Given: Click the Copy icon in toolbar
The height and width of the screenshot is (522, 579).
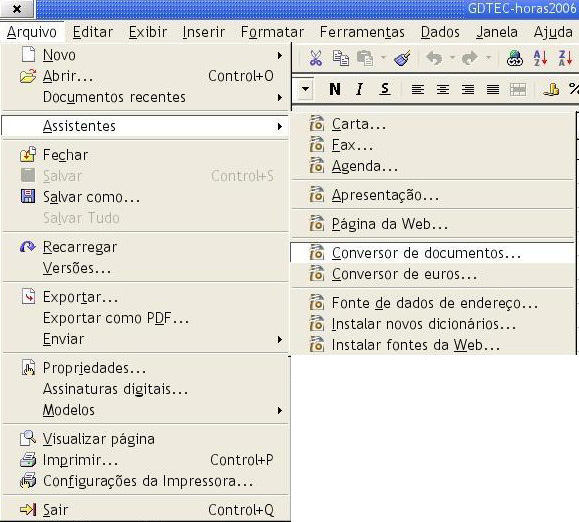Looking at the screenshot, I should pyautogui.click(x=340, y=58).
